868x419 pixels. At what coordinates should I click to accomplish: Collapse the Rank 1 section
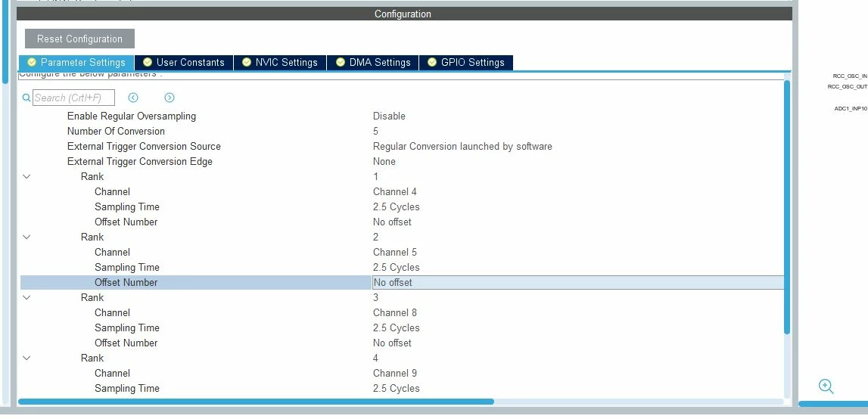(26, 176)
